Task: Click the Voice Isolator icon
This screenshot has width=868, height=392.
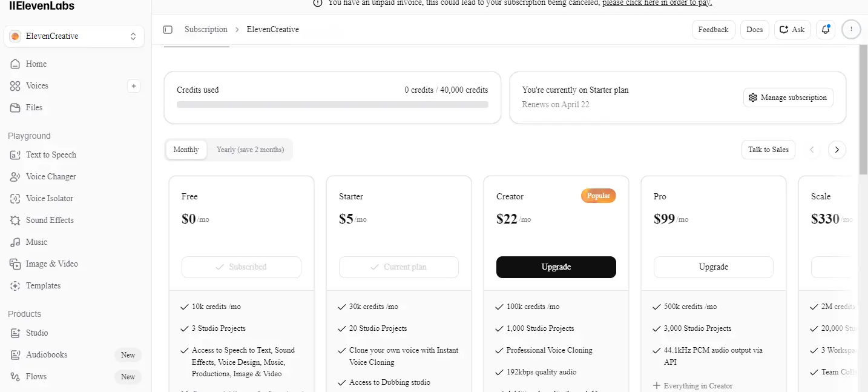Action: tap(15, 198)
